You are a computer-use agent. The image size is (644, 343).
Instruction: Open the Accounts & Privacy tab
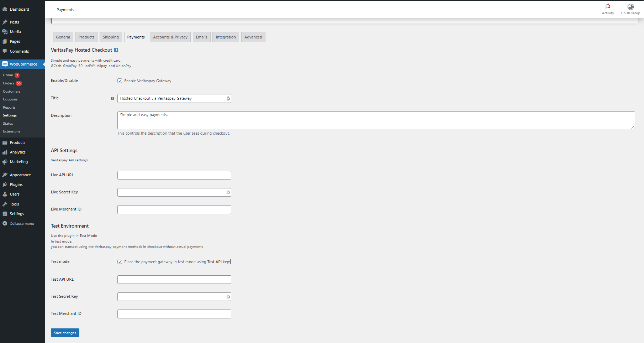(x=170, y=37)
